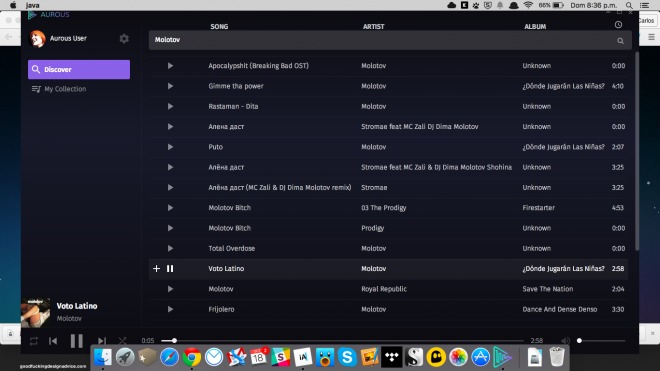The image size is (660, 371).
Task: Skip to next track
Action: click(101, 341)
